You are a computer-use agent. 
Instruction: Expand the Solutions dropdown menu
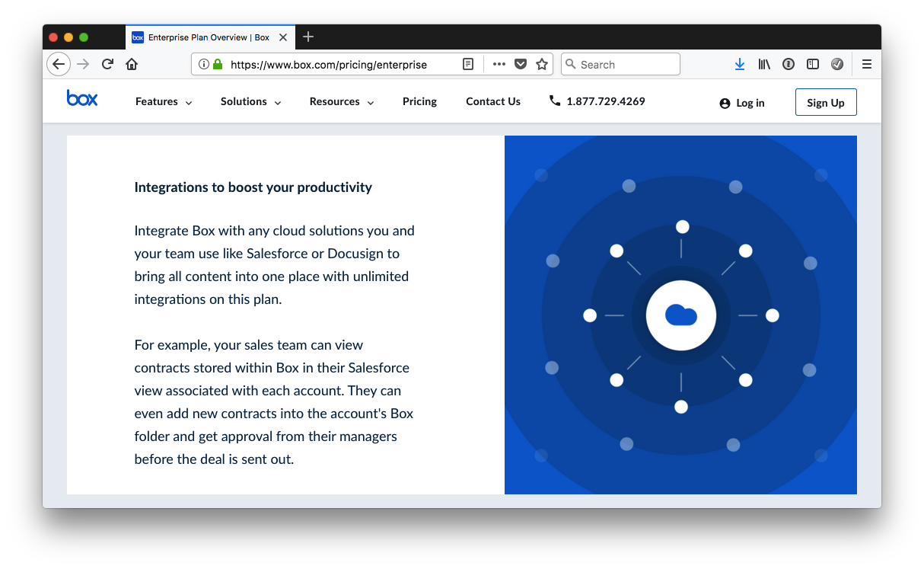coord(251,101)
